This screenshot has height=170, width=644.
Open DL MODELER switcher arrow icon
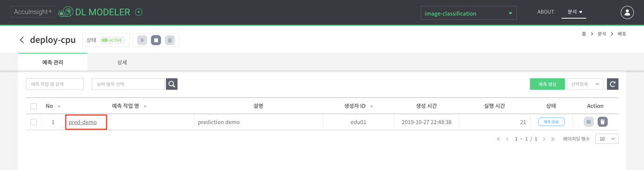(138, 12)
